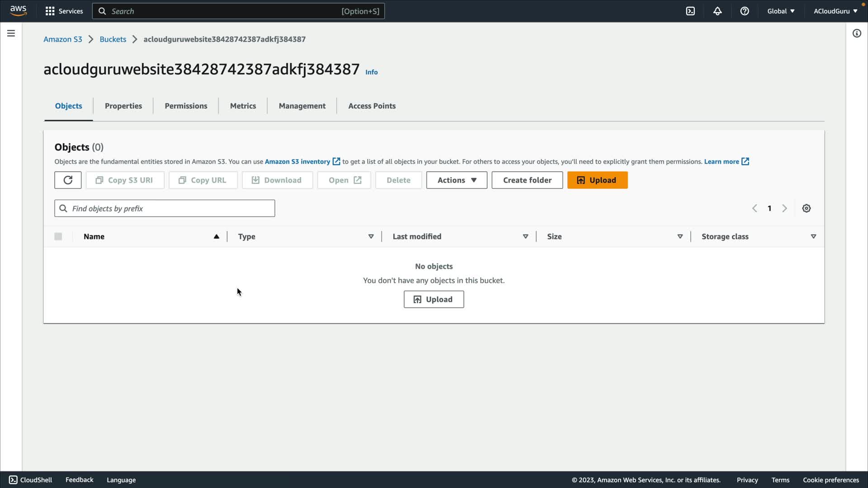Open the table preferences gear icon
This screenshot has height=488, width=868.
(806, 208)
